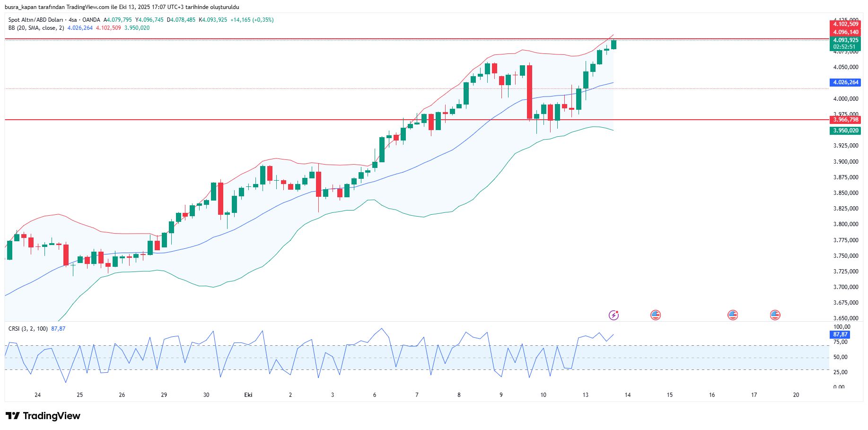Click the purple lightning event icon
Screen dimensions: 868x430
(614, 315)
